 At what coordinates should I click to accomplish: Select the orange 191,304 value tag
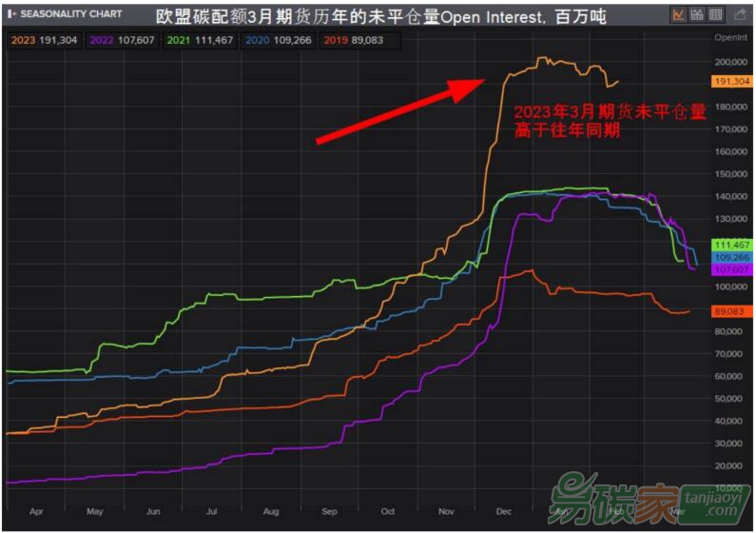click(x=731, y=82)
